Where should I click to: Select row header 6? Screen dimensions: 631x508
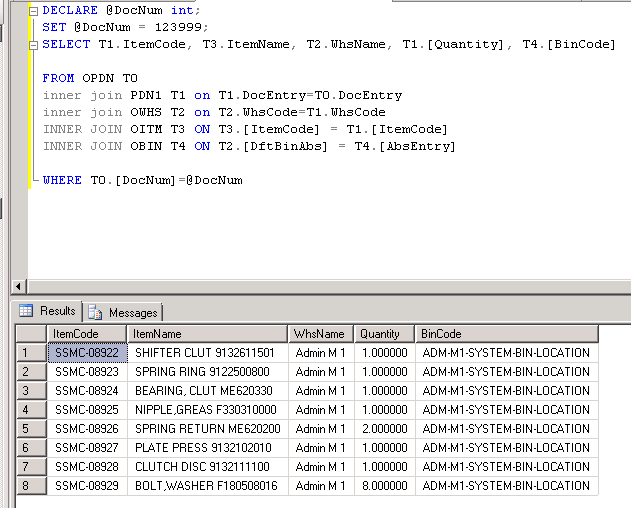(x=31, y=448)
